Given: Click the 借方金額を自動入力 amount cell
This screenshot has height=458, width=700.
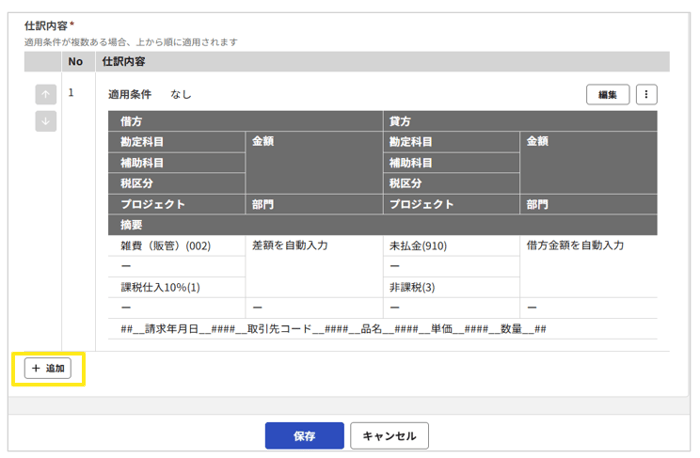Looking at the screenshot, I should coord(574,246).
